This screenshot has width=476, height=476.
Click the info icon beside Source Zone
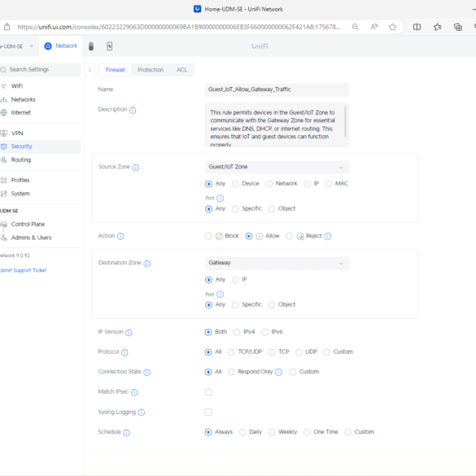coord(136,168)
